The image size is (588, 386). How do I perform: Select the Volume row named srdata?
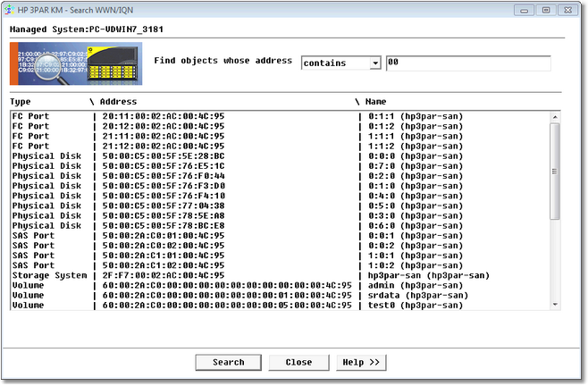pyautogui.click(x=280, y=295)
